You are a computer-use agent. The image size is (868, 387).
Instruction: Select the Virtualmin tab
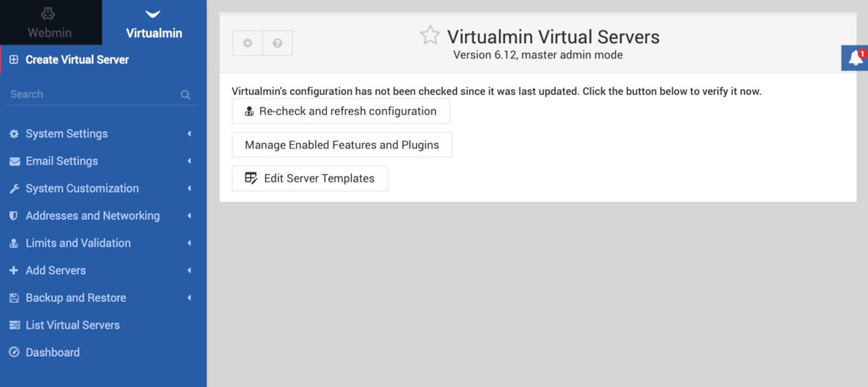click(153, 33)
